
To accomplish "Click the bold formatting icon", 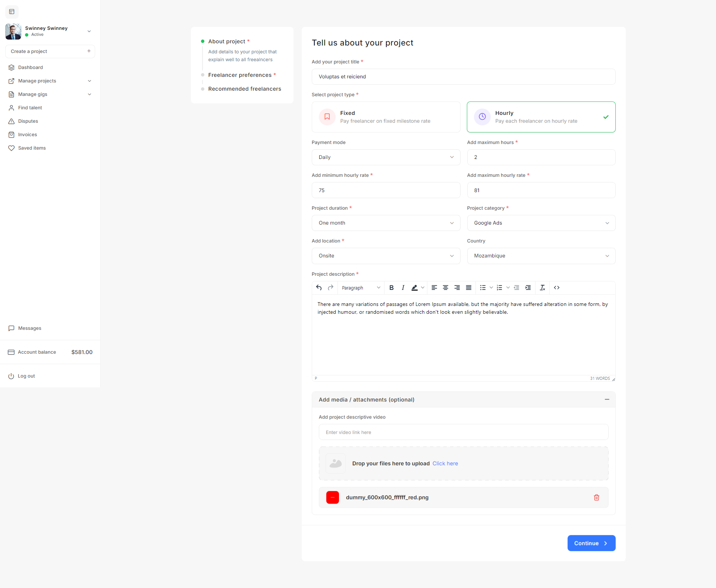I will pos(391,288).
